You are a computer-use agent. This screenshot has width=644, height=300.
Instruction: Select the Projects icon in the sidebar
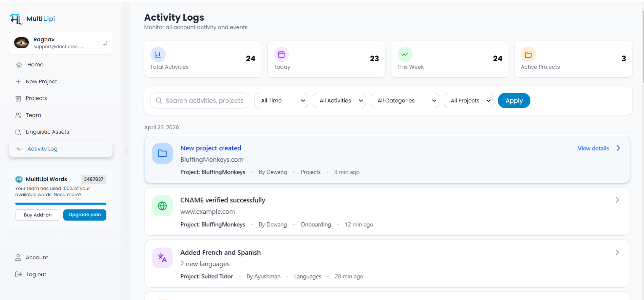[18, 98]
